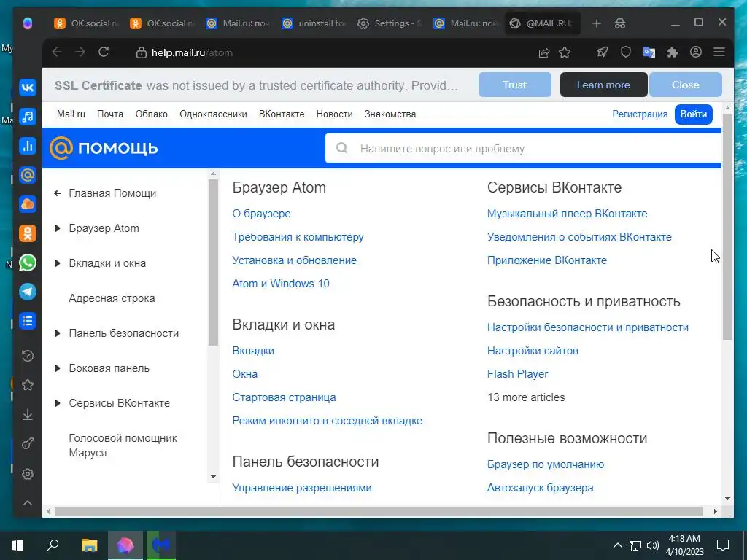
Task: Click the page vertical scrollbar thumb
Action: coord(727,226)
